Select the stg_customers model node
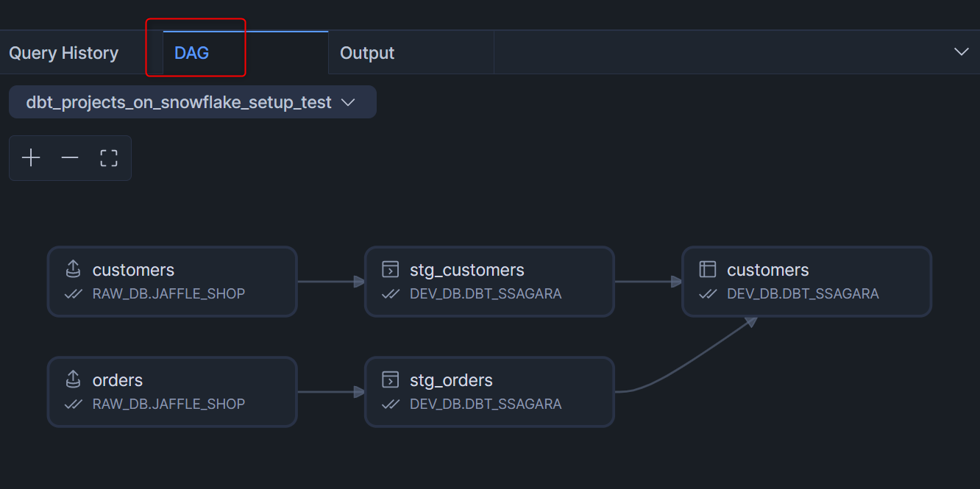Image resolution: width=980 pixels, height=489 pixels. click(x=489, y=281)
